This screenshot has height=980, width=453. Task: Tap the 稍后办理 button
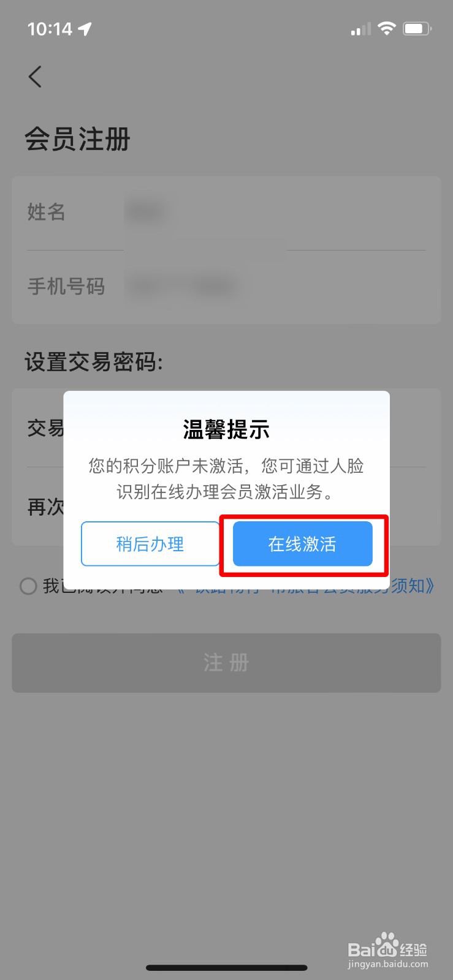150,544
